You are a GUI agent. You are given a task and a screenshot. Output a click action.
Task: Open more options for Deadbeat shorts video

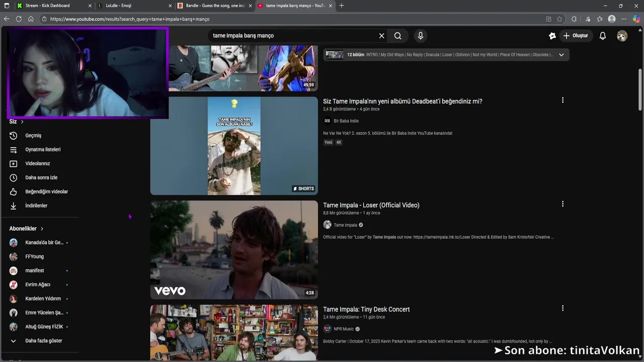click(562, 100)
